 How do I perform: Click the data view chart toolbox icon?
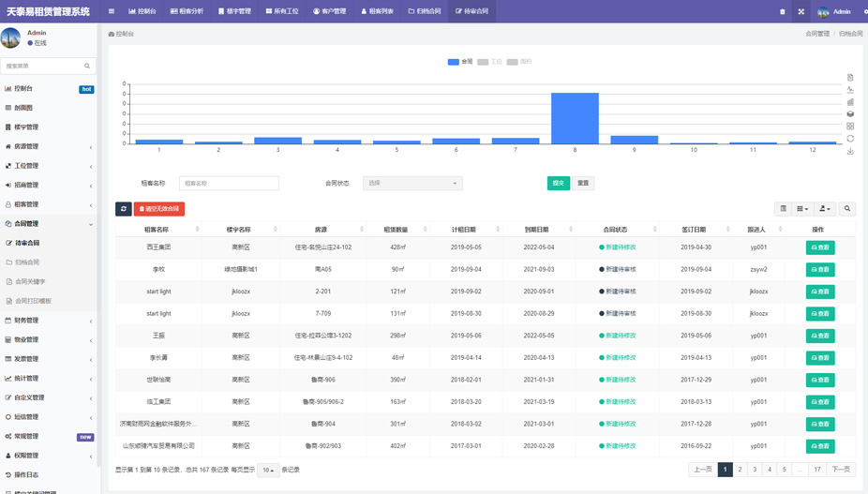click(x=850, y=78)
